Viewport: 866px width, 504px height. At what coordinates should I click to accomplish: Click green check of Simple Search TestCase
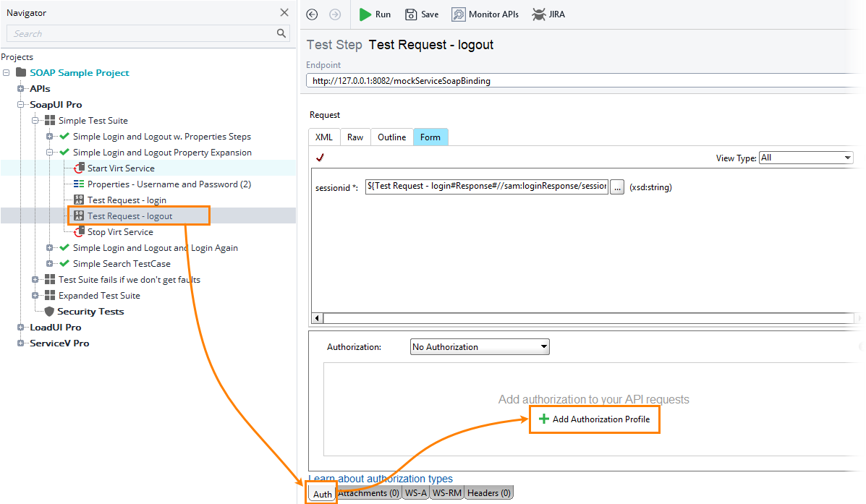(64, 263)
